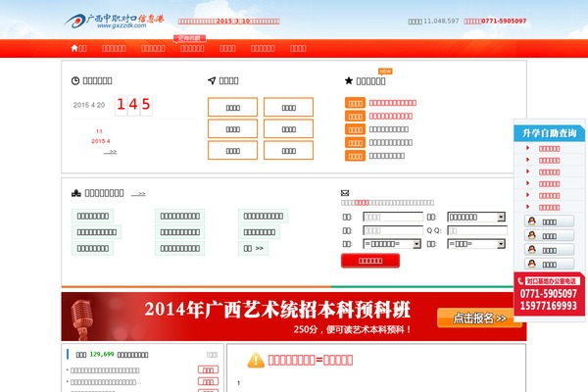Focus the input field labeled Q Q
The image size is (588, 392).
[x=477, y=230]
